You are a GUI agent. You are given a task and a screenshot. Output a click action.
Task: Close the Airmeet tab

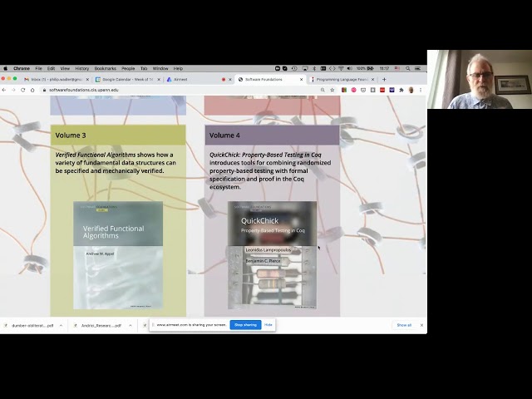point(229,80)
